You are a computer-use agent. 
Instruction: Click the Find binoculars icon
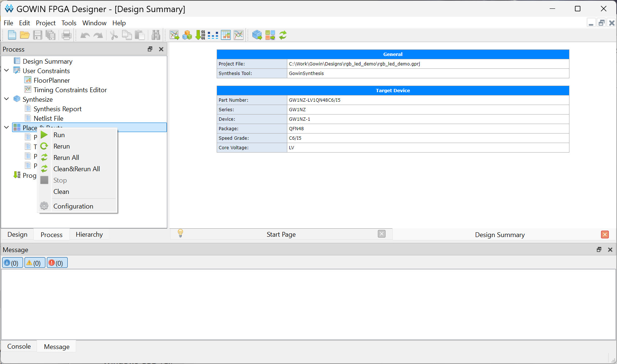click(x=156, y=35)
